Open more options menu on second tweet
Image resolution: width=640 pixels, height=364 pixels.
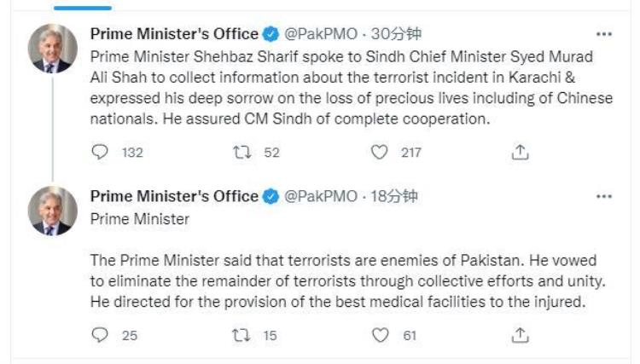pos(604,196)
